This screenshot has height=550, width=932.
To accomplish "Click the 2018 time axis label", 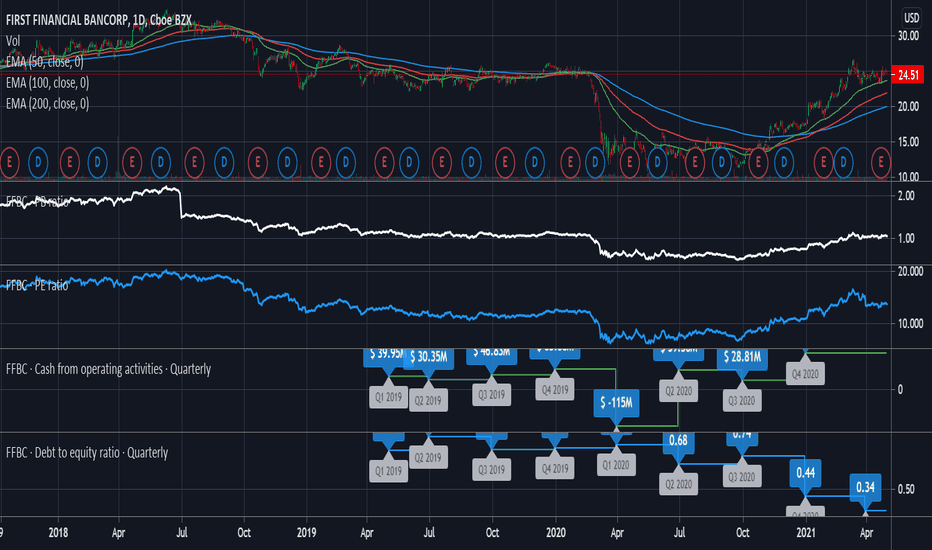I will tap(58, 532).
